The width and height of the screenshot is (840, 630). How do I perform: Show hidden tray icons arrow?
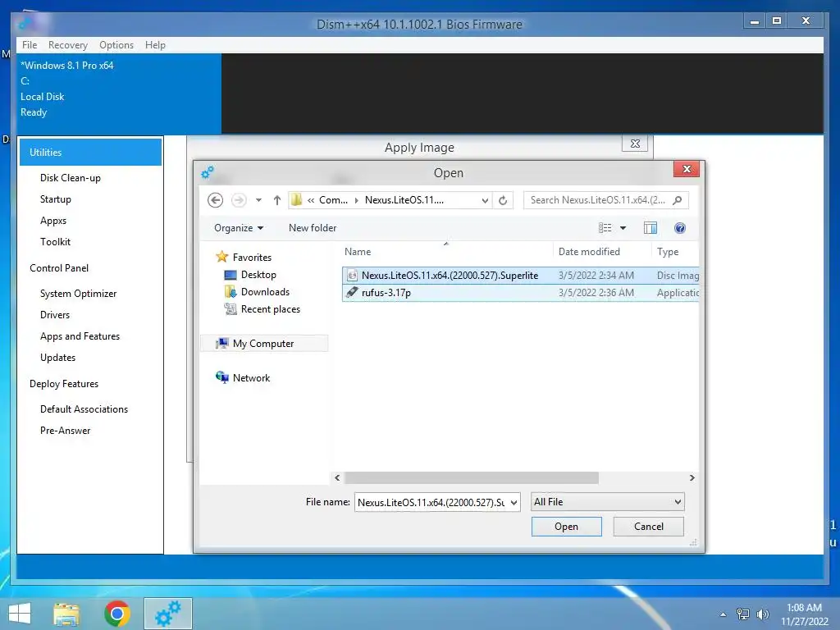point(724,614)
